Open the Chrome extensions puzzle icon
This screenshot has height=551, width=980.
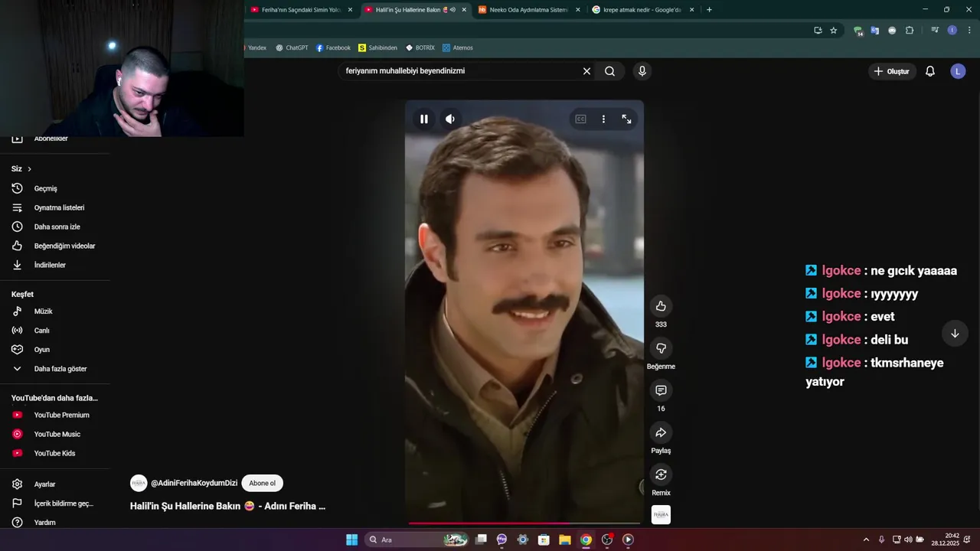point(910,31)
